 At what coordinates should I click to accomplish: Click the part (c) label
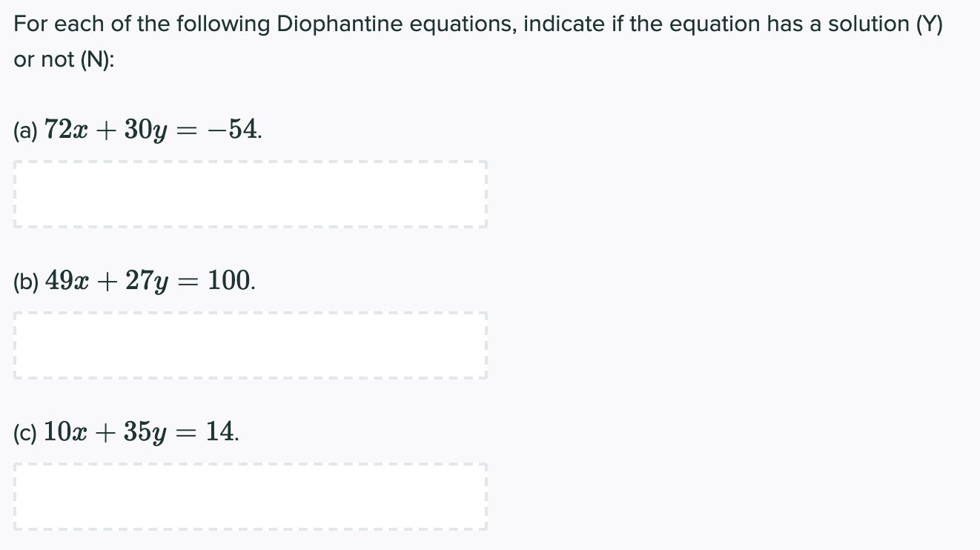click(x=24, y=434)
